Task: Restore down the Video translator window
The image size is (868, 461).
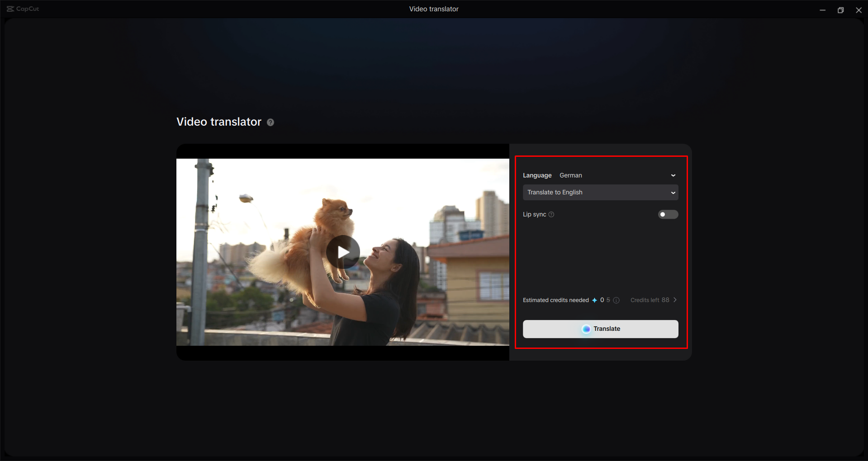Action: coord(840,10)
